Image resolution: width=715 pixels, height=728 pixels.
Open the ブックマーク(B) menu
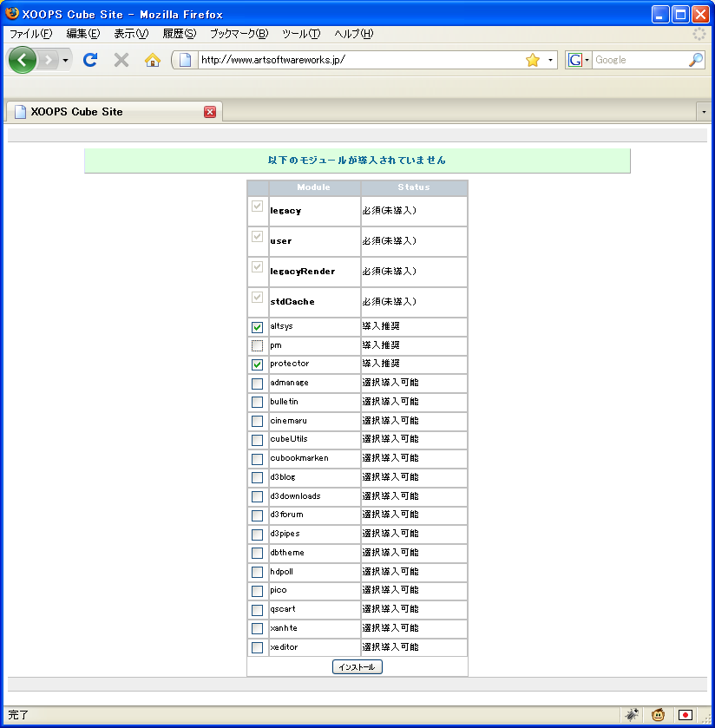pyautogui.click(x=239, y=34)
